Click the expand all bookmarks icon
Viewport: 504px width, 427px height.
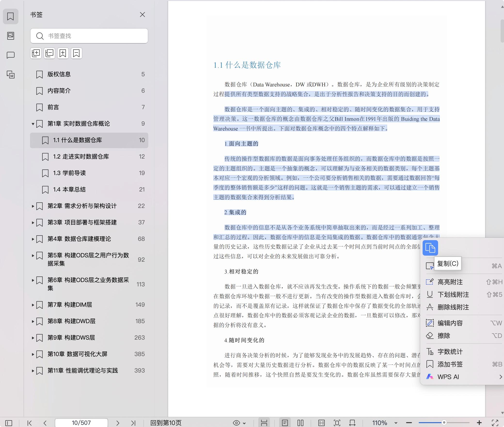tap(36, 53)
